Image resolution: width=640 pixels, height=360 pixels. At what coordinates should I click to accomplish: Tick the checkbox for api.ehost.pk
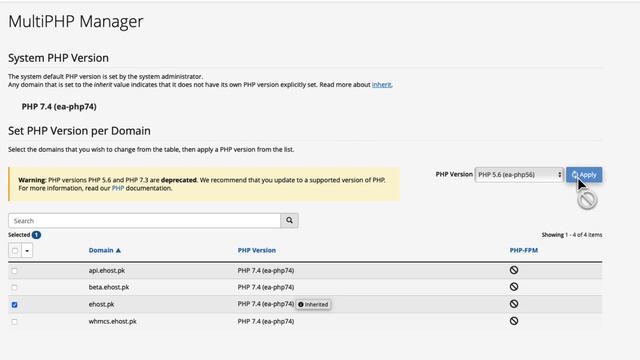(15, 271)
